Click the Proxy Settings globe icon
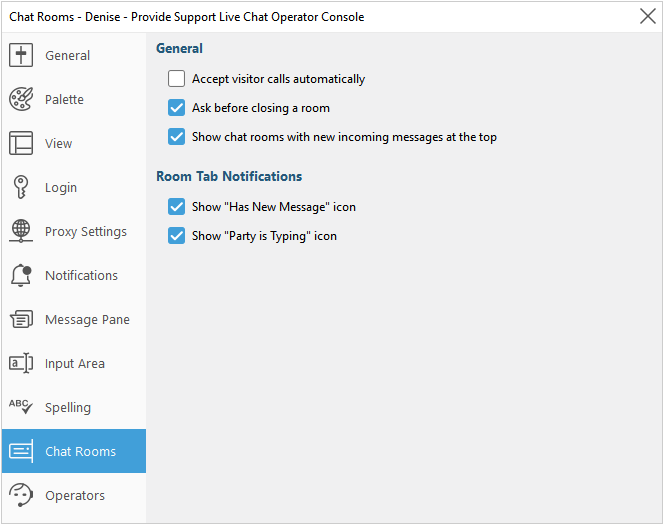 [21, 231]
